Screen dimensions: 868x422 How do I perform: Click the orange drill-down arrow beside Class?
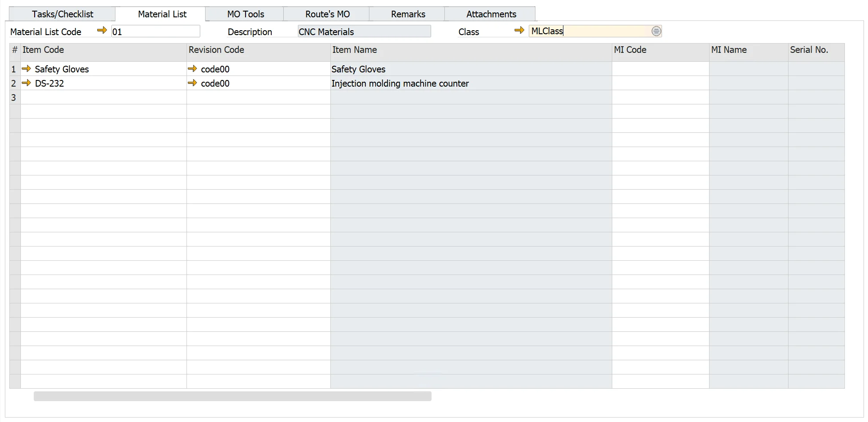coord(519,30)
